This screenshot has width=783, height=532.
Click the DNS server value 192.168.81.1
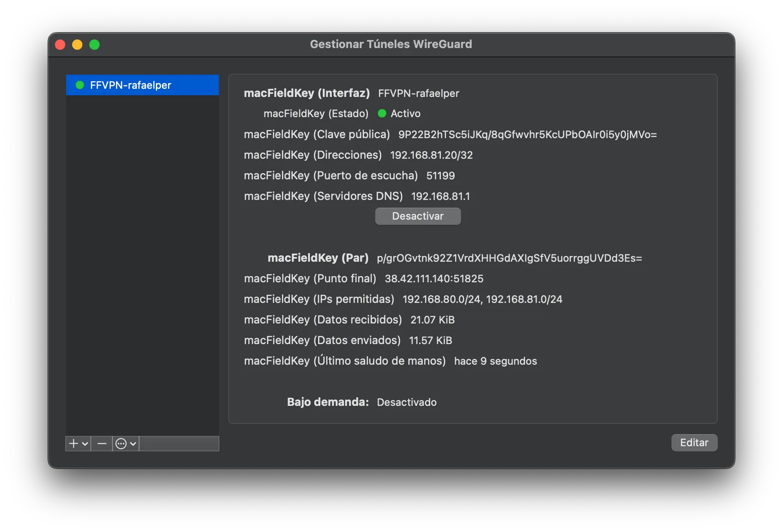pos(440,196)
